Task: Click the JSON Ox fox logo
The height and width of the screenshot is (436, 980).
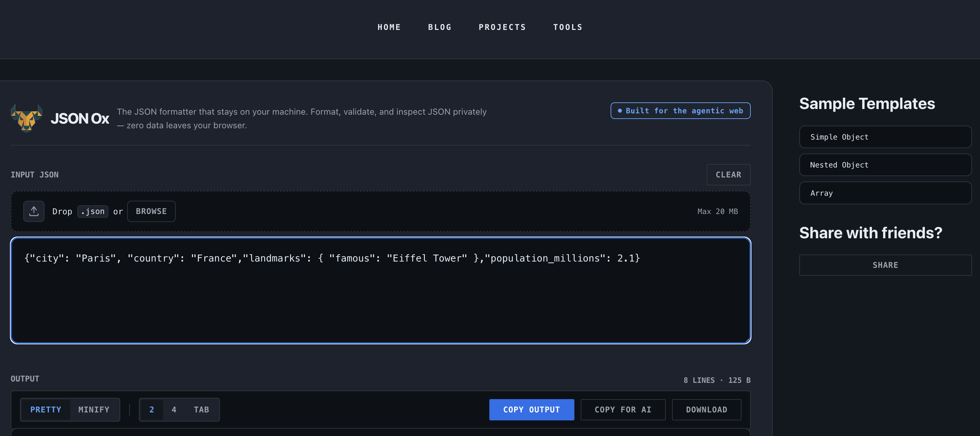Action: [x=26, y=118]
